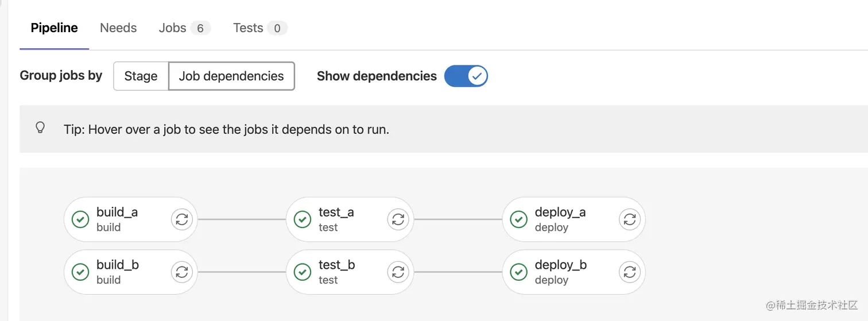868x321 pixels.
Task: Retry the deploy_b job
Action: pos(630,272)
